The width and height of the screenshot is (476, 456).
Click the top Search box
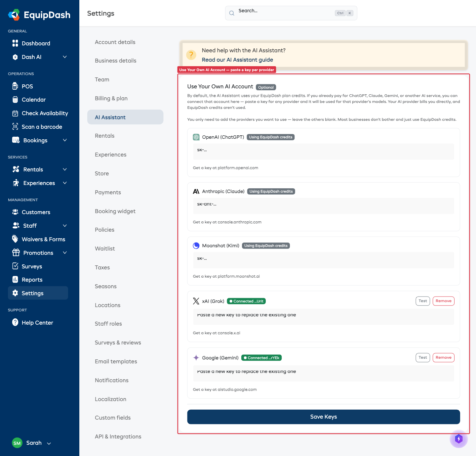pyautogui.click(x=291, y=13)
